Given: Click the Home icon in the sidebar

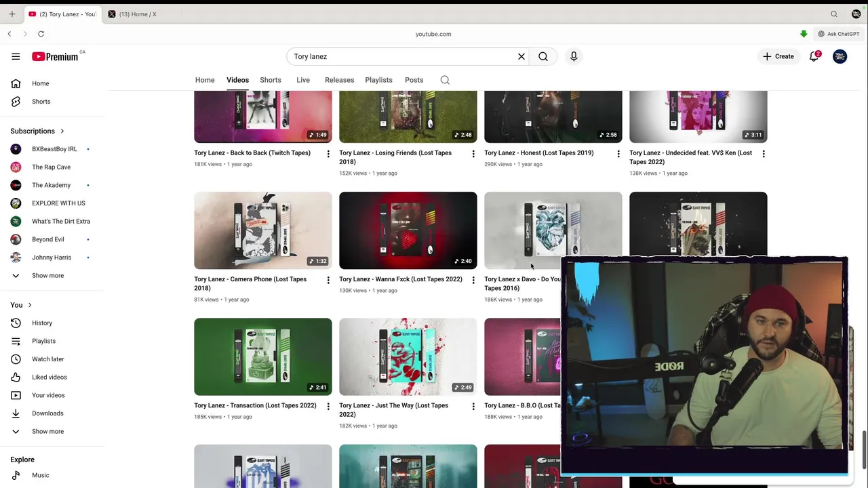Looking at the screenshot, I should (x=16, y=83).
